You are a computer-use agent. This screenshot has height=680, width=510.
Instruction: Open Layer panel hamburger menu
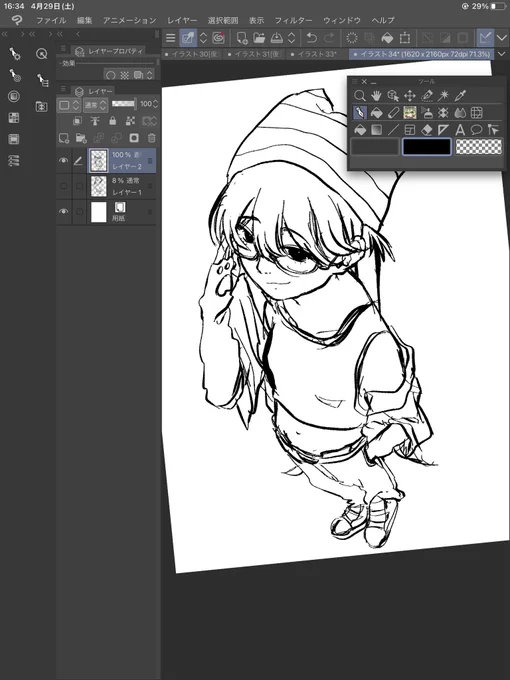point(63,88)
